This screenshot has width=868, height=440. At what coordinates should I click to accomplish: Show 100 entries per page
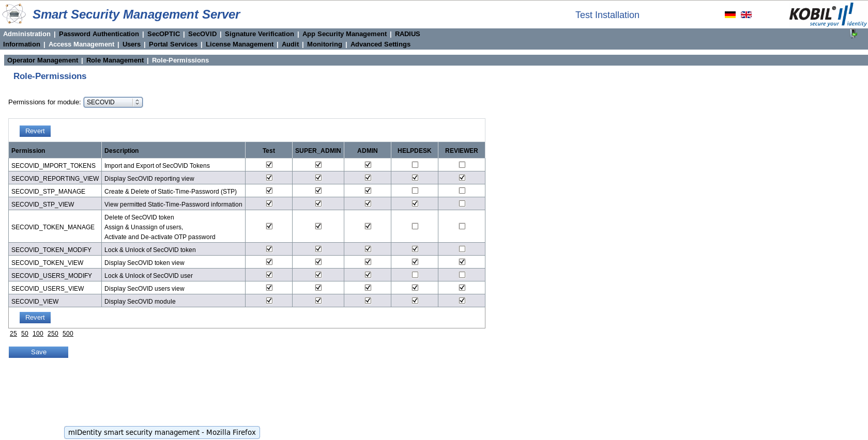tap(38, 334)
